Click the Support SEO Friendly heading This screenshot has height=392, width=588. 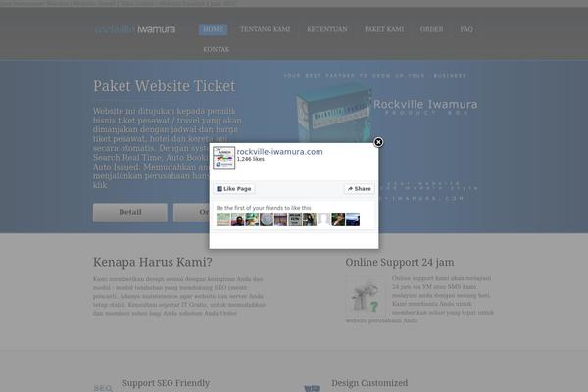pos(166,383)
